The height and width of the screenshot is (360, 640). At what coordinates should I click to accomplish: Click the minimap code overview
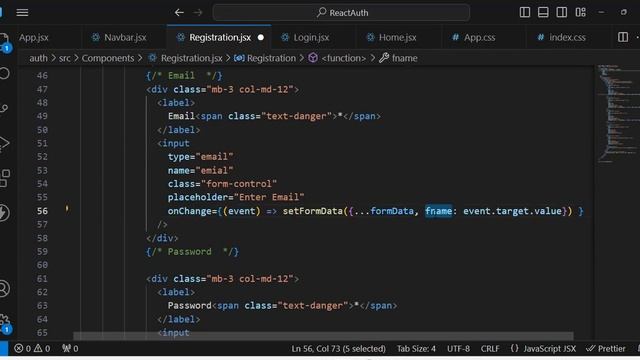[617, 113]
